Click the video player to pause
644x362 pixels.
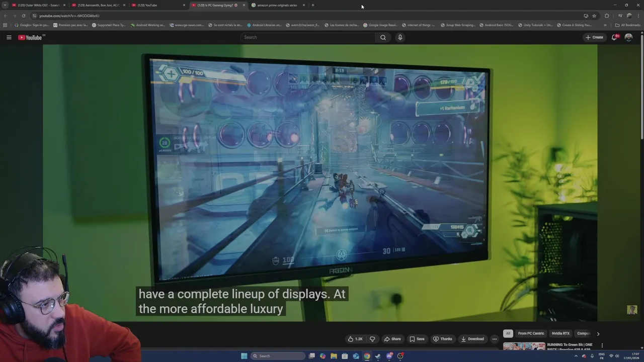(320, 183)
